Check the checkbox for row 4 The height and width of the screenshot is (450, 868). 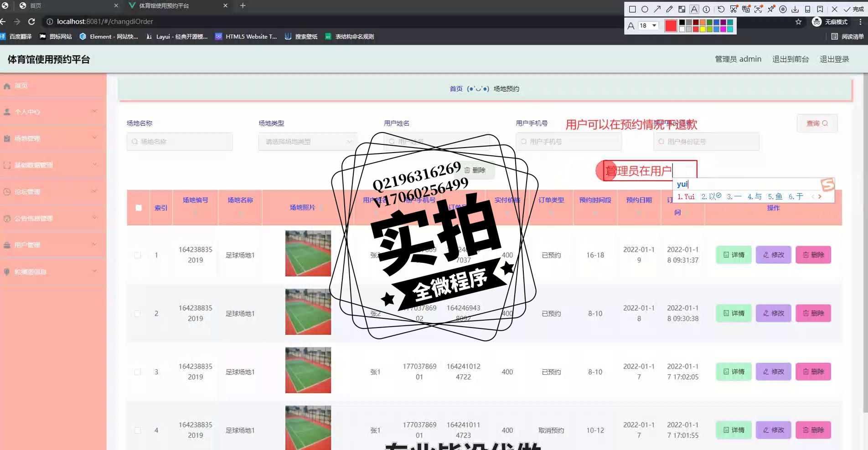[138, 430]
